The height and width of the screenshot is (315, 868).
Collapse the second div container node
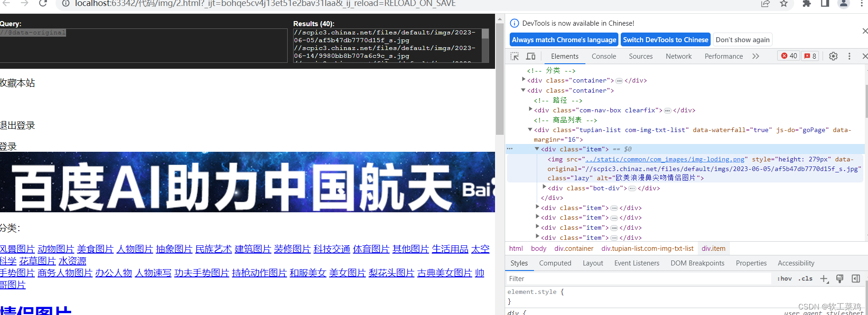pyautogui.click(x=523, y=90)
